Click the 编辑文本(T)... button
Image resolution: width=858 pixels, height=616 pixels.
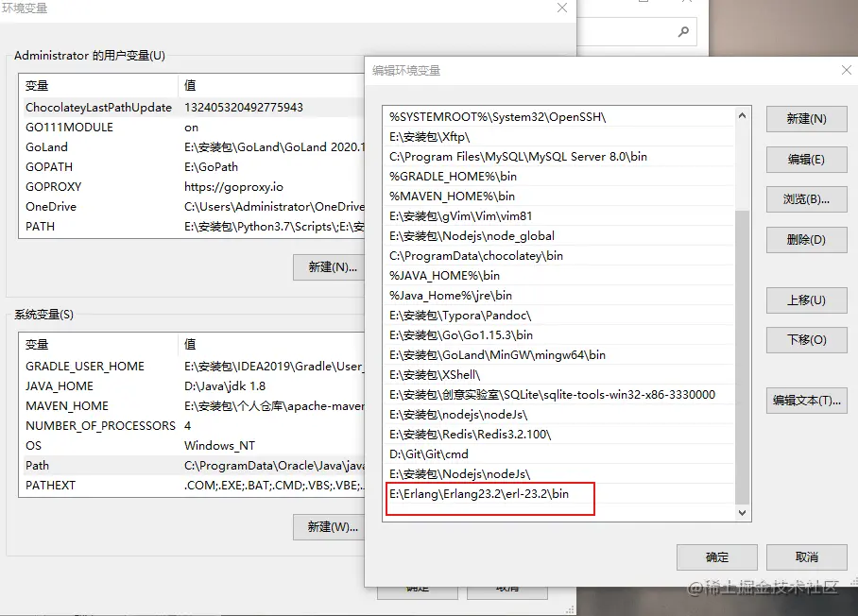pyautogui.click(x=807, y=401)
